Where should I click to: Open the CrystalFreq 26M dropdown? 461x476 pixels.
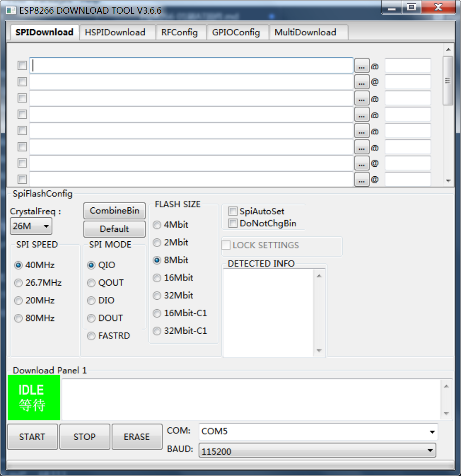pyautogui.click(x=31, y=226)
